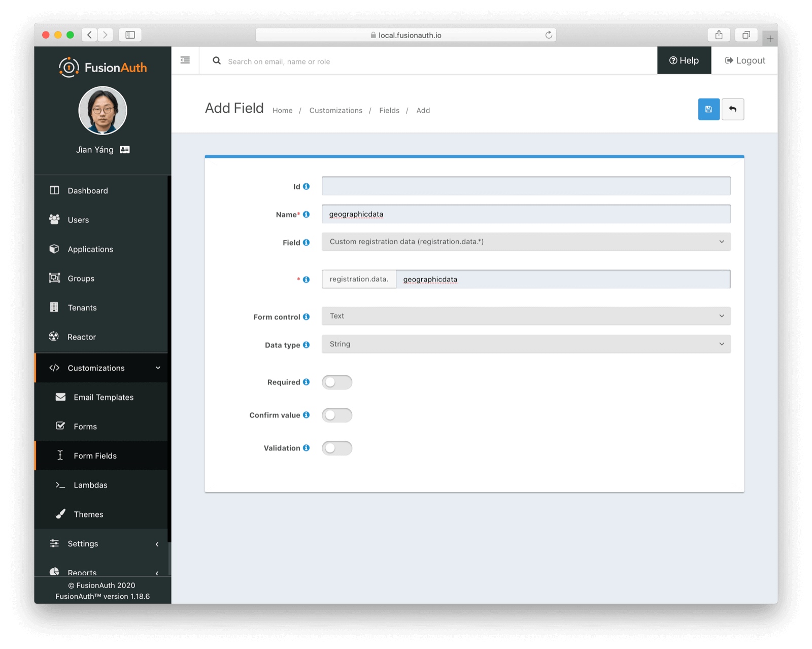Click the FusionAuth logo

click(x=103, y=67)
